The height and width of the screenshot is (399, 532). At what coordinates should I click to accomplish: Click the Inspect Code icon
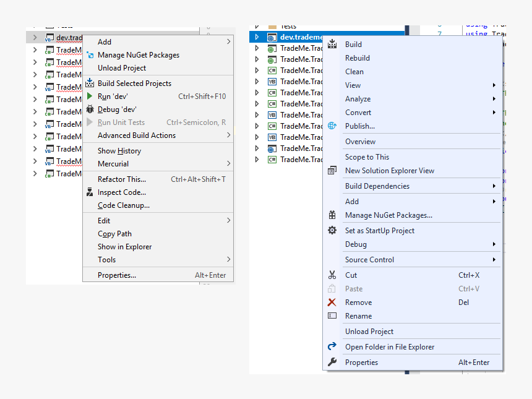pos(90,192)
